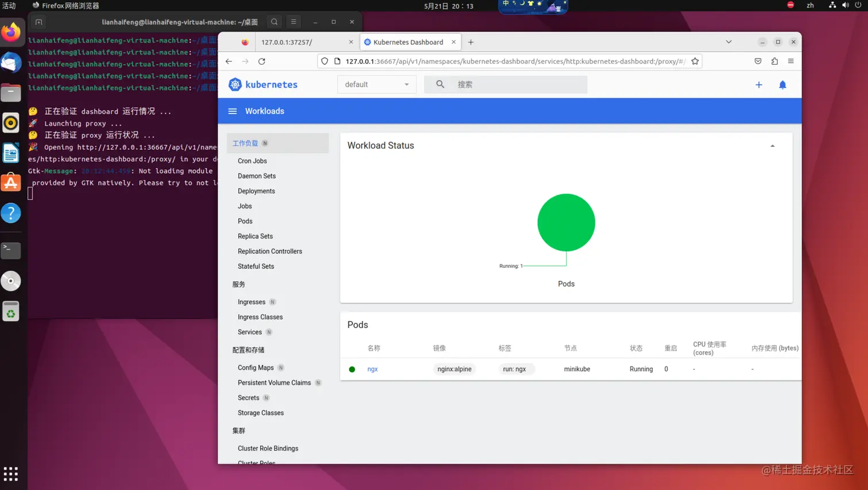Open Cluster Role Bindings in sidebar
The height and width of the screenshot is (490, 868).
tap(268, 448)
